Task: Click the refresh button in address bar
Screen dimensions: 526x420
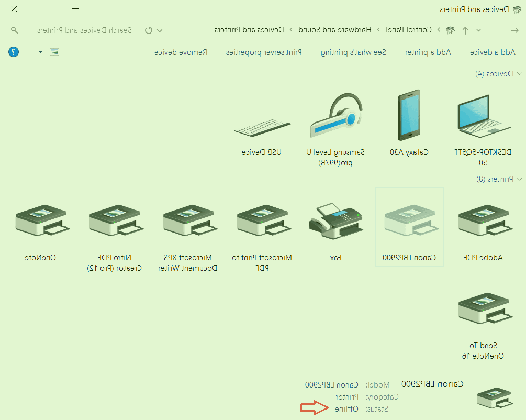Action: [149, 30]
